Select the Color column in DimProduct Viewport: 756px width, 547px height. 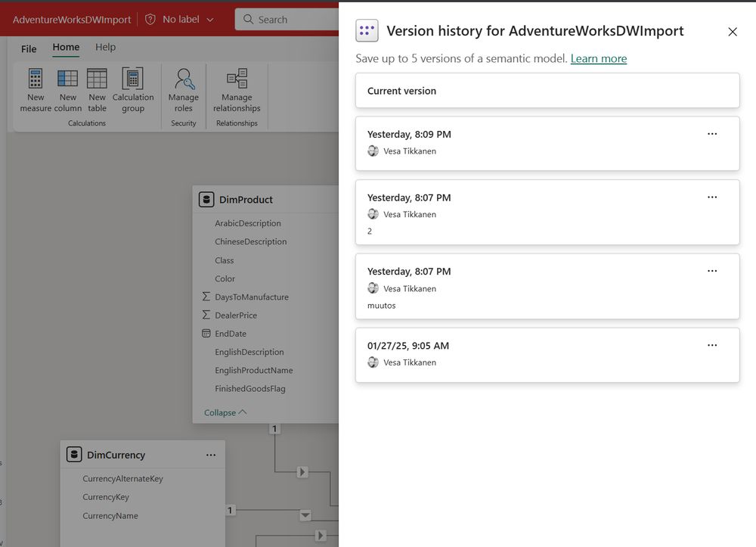pos(225,278)
